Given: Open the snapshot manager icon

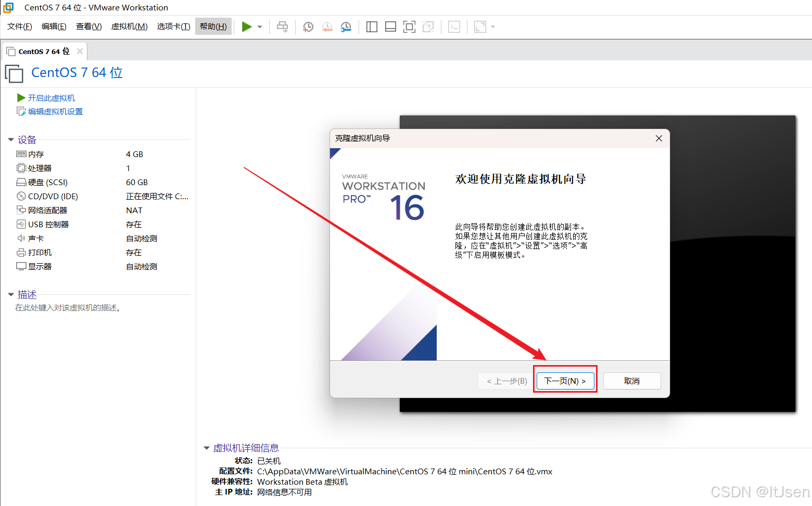Looking at the screenshot, I should click(346, 27).
